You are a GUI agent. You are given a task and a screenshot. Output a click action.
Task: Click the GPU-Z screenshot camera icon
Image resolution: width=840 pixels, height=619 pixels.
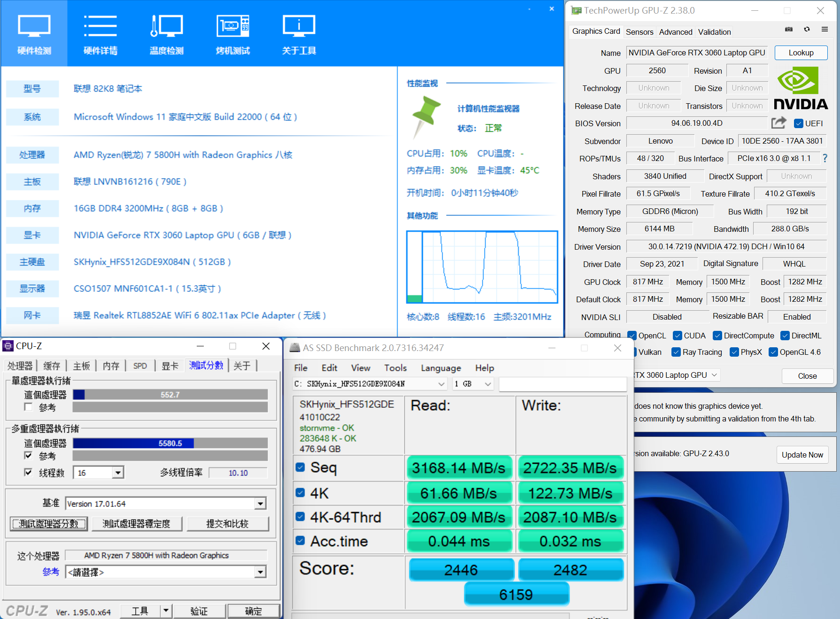tap(789, 29)
